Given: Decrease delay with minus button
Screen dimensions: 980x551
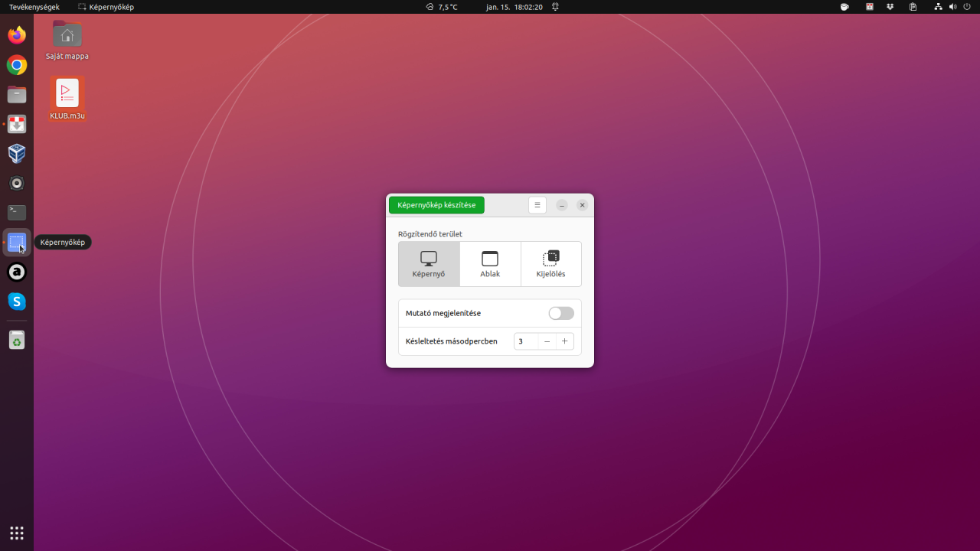Looking at the screenshot, I should click(x=547, y=341).
